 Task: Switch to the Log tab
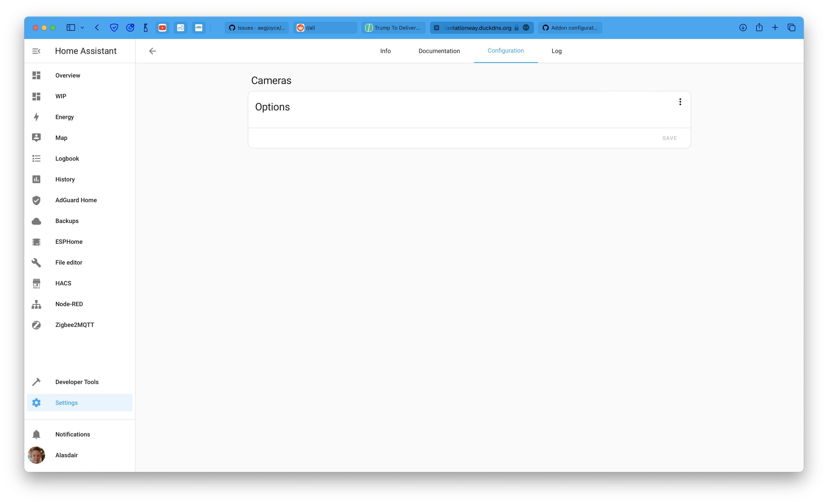pyautogui.click(x=556, y=51)
